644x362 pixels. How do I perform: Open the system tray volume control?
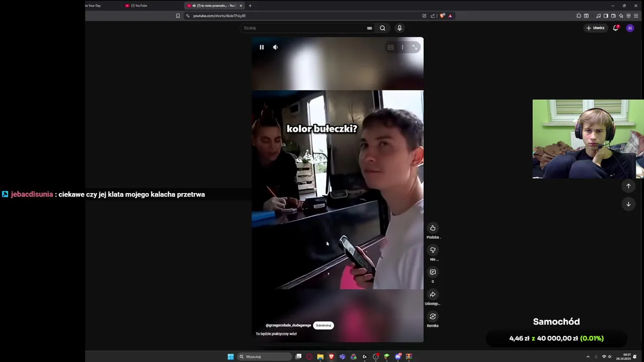[x=610, y=356]
